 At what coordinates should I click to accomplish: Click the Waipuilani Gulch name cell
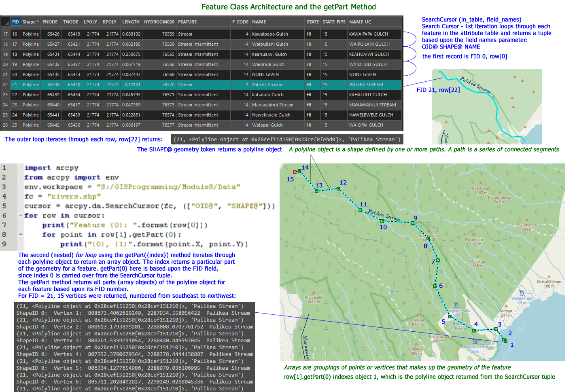point(278,44)
